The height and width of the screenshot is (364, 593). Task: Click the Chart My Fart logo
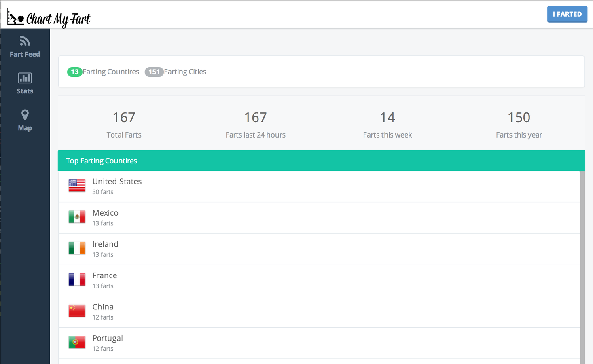[x=49, y=18]
